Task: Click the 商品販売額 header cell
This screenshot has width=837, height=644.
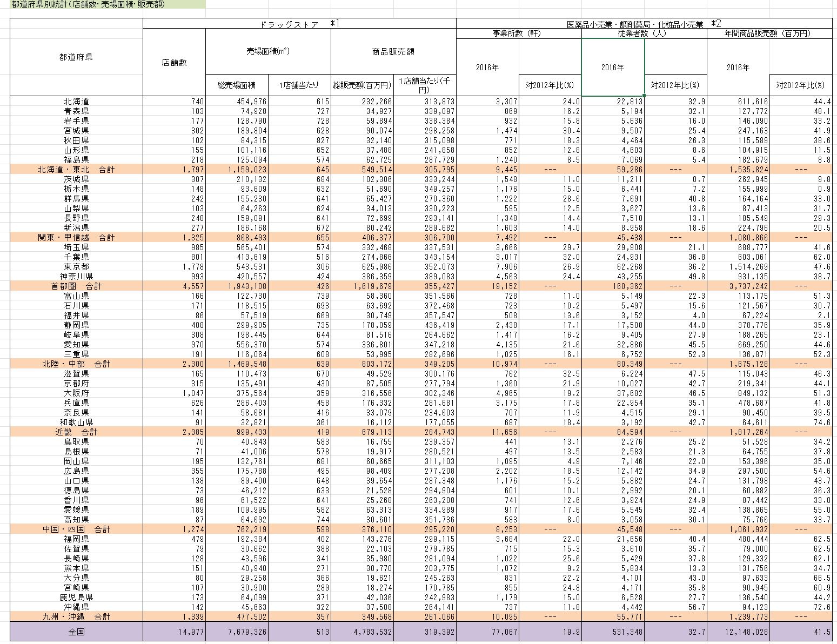Action: pyautogui.click(x=393, y=51)
